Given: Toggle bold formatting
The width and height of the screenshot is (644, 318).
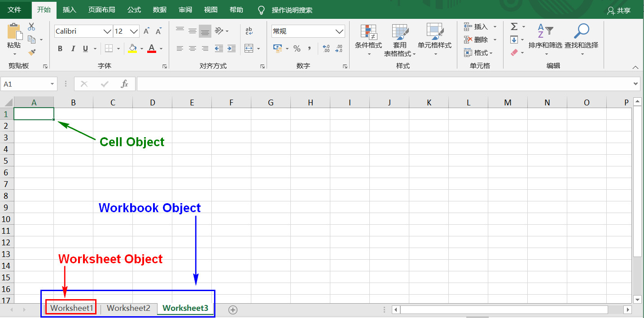Looking at the screenshot, I should coord(60,48).
